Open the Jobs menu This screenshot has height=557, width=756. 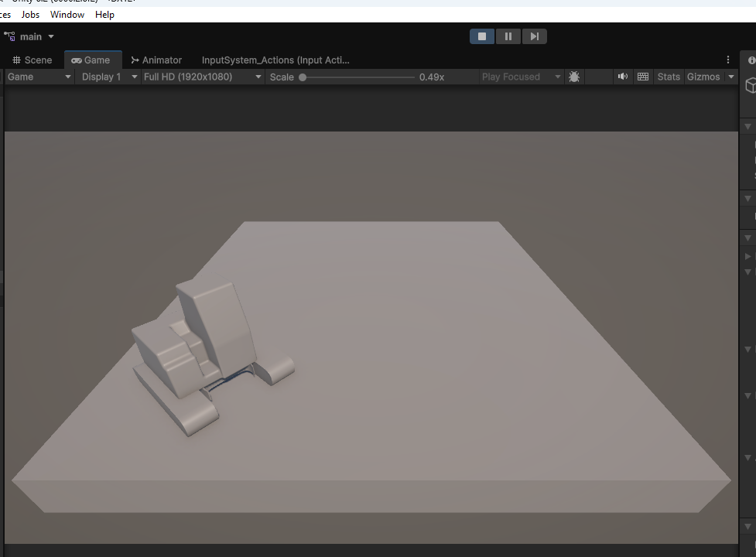click(x=30, y=15)
